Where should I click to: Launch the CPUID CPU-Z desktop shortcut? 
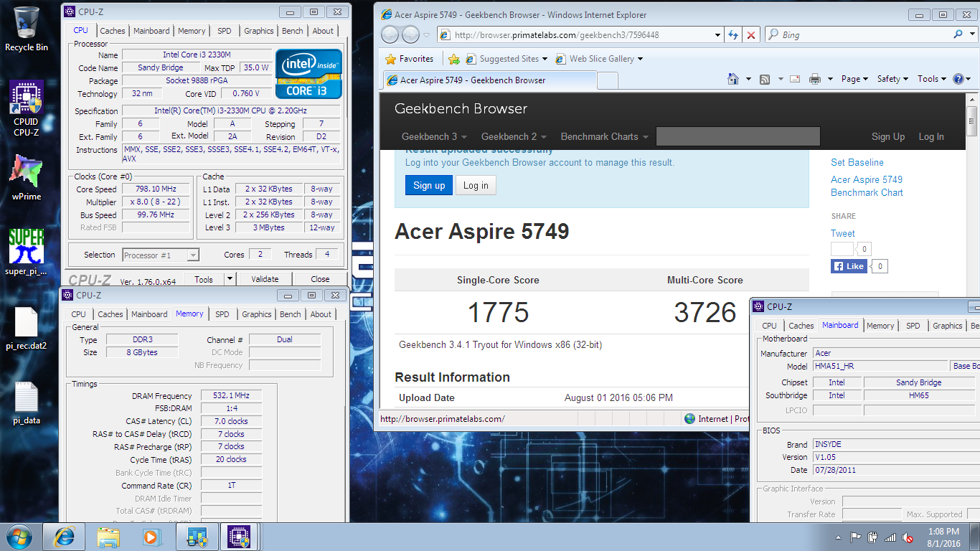click(27, 108)
